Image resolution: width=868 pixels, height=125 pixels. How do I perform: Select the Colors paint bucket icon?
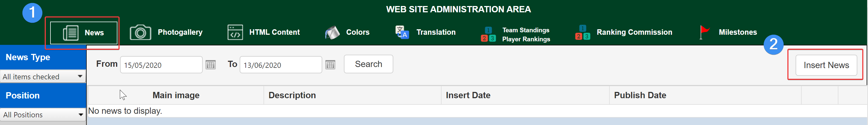click(333, 33)
